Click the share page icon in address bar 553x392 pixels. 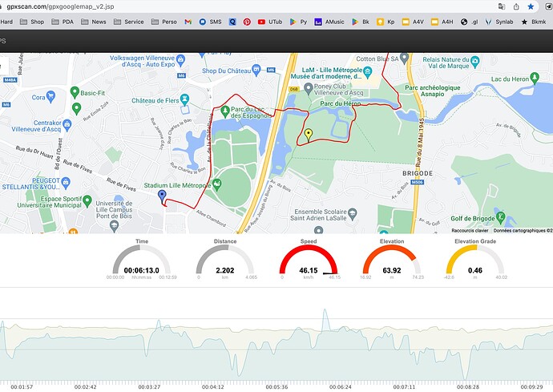516,6
